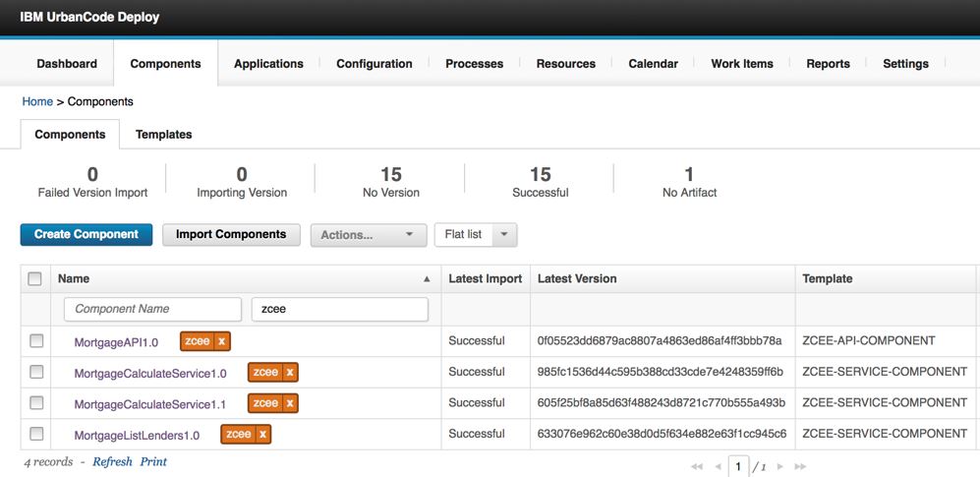The height and width of the screenshot is (477, 980).
Task: Open the MortgageAPI1.0 component link
Action: (x=116, y=342)
